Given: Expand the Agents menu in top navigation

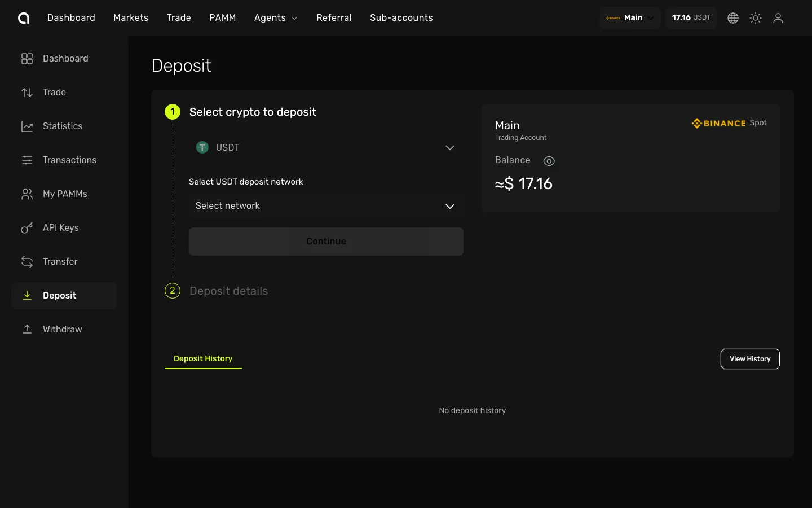Looking at the screenshot, I should [276, 18].
